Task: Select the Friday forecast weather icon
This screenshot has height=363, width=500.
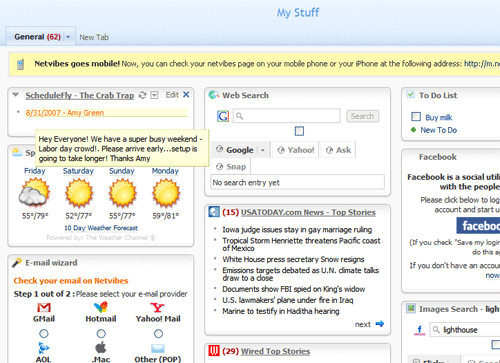Action: (x=34, y=192)
